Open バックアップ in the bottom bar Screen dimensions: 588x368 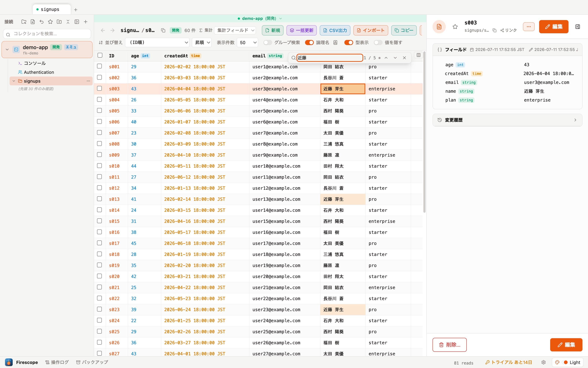pyautogui.click(x=92, y=362)
